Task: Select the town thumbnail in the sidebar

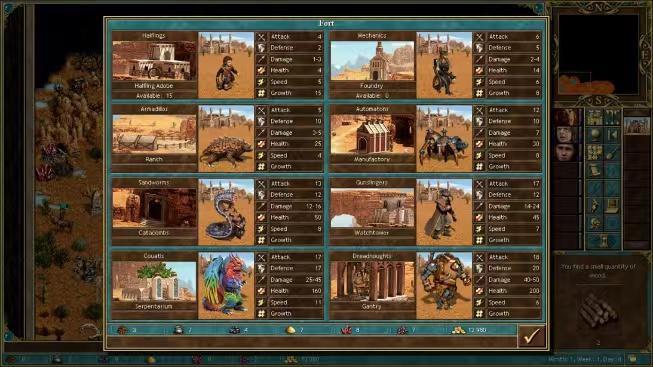Action: click(x=637, y=125)
